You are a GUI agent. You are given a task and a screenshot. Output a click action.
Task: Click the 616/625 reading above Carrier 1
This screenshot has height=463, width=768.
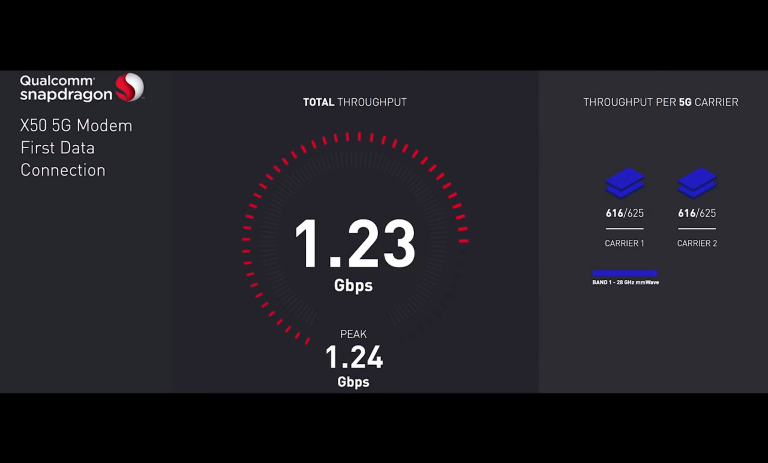pyautogui.click(x=624, y=213)
